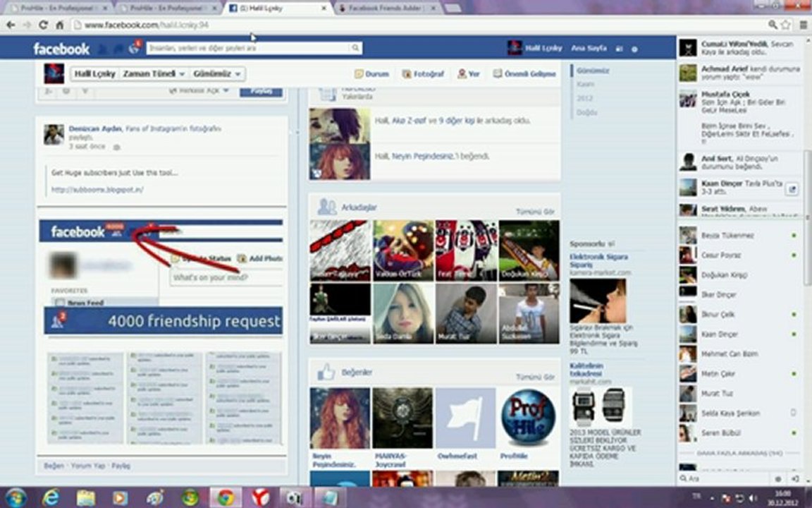The height and width of the screenshot is (508, 812).
Task: Open subbooms.blogspot.in link in post
Action: coord(97,190)
